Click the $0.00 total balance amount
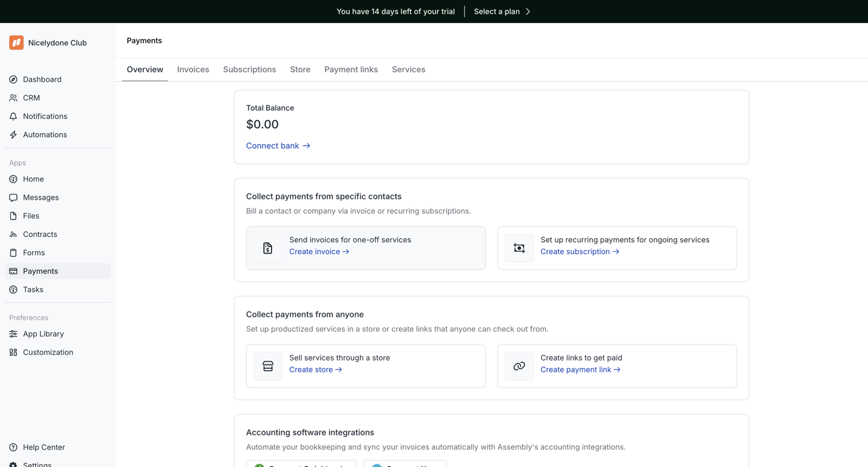This screenshot has height=467, width=868. [262, 124]
